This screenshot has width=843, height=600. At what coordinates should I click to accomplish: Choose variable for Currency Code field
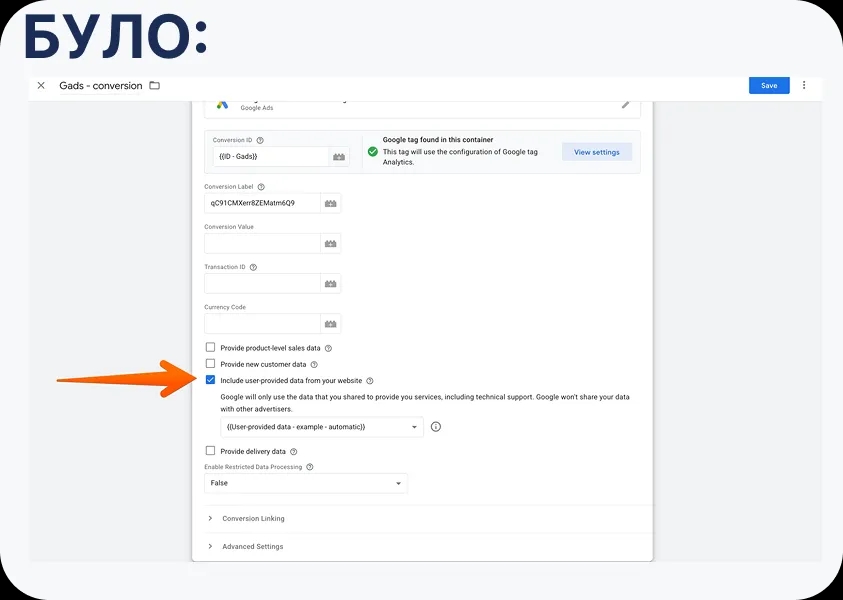(x=331, y=324)
